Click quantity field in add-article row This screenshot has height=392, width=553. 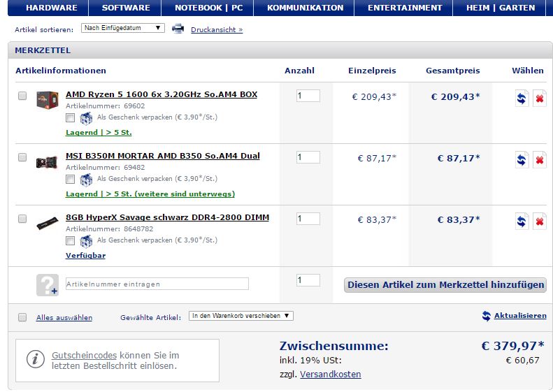[x=308, y=280]
